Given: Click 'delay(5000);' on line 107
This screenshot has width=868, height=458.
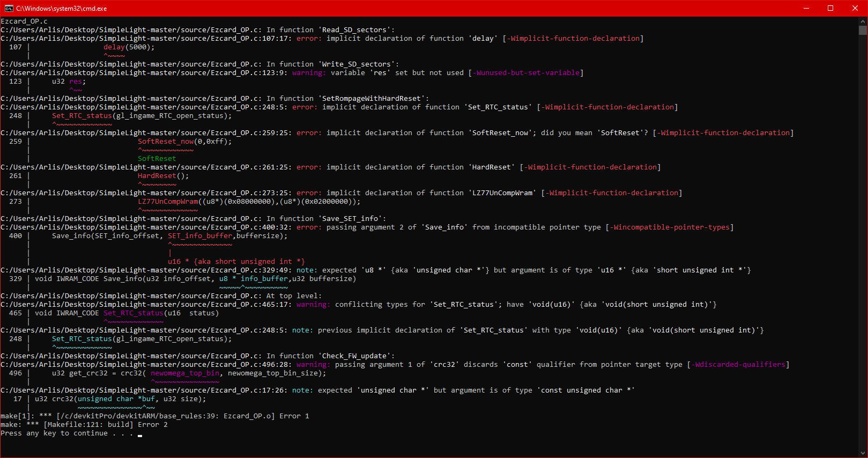Looking at the screenshot, I should tap(129, 47).
